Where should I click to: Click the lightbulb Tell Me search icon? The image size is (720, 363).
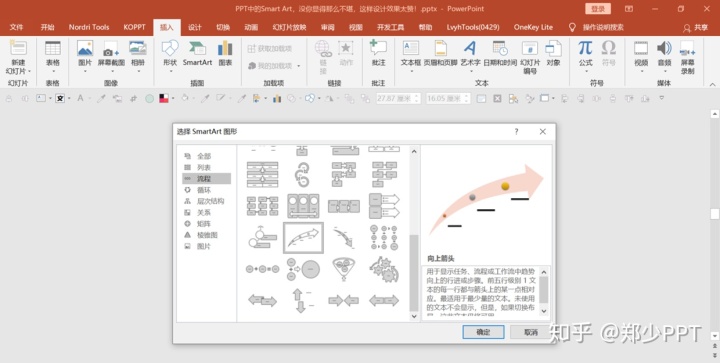pyautogui.click(x=572, y=27)
